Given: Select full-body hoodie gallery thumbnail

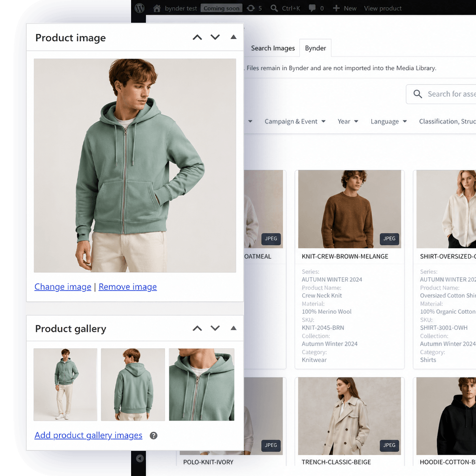Looking at the screenshot, I should 65,384.
